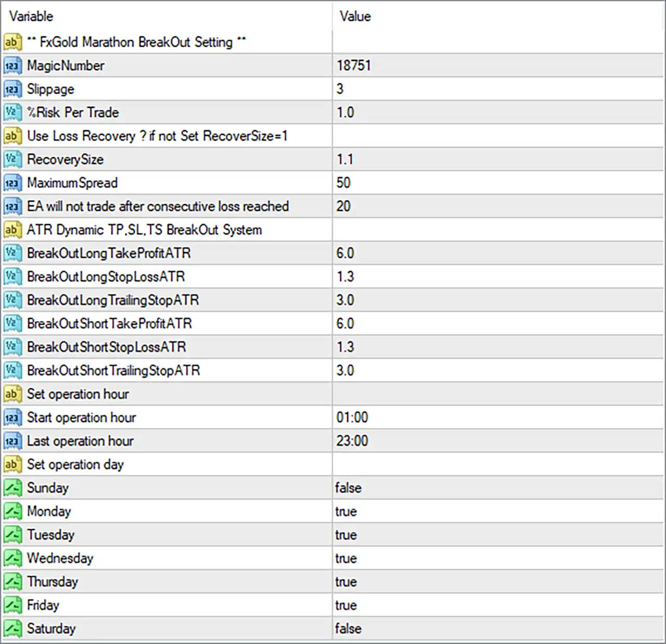Click the icon beside BreakOutShortStopLossATR
Screen dimensions: 666x644
point(12,347)
